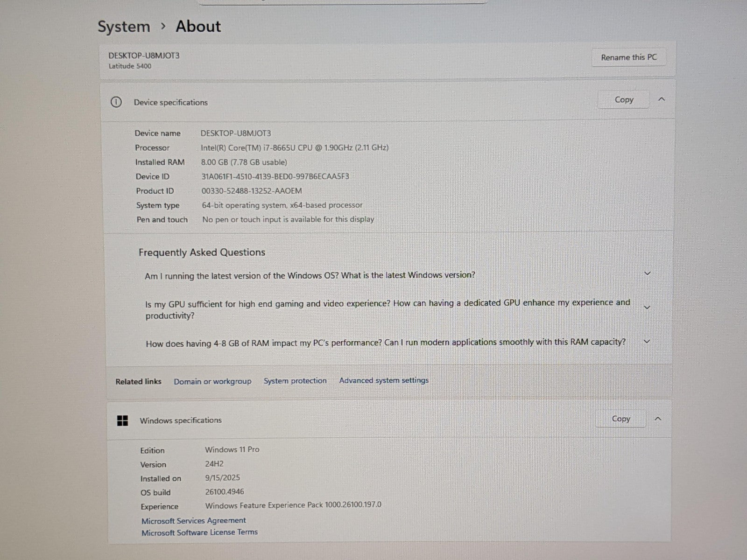Open the Microsoft Services Agreement link
The height and width of the screenshot is (560, 747).
(194, 520)
